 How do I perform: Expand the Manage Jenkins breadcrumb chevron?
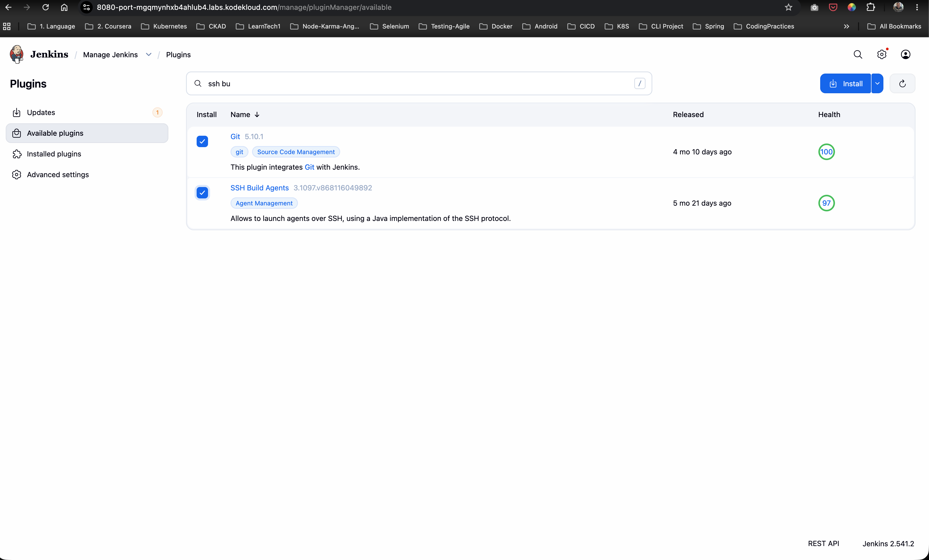click(148, 55)
